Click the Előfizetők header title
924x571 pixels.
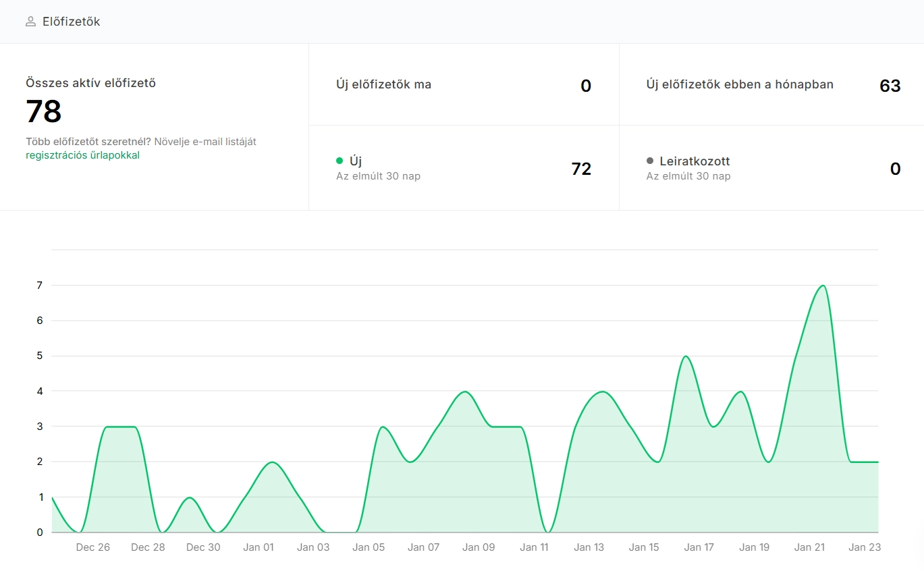tap(71, 22)
